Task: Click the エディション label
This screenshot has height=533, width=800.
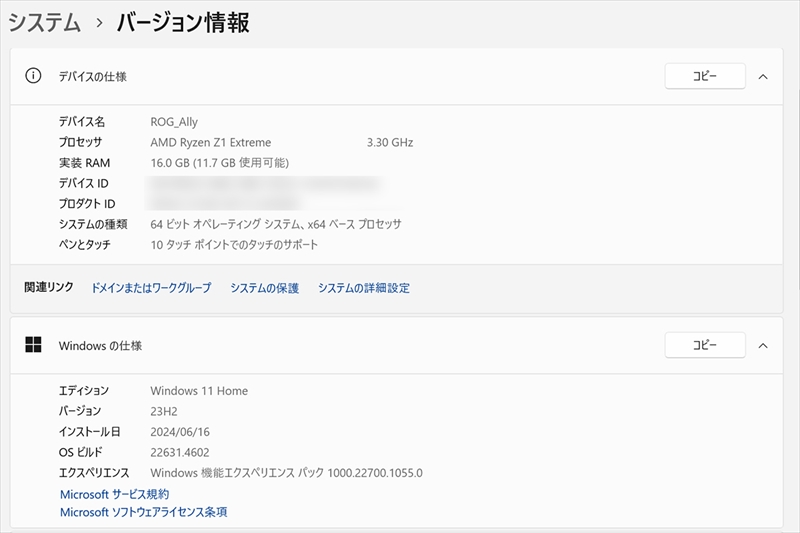Action: 84,391
